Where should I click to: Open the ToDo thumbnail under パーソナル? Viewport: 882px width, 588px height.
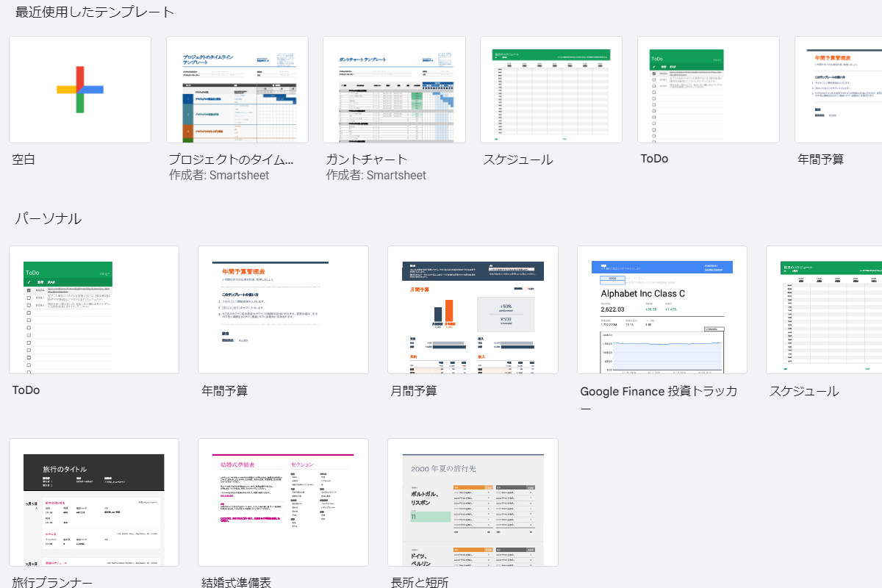(94, 309)
